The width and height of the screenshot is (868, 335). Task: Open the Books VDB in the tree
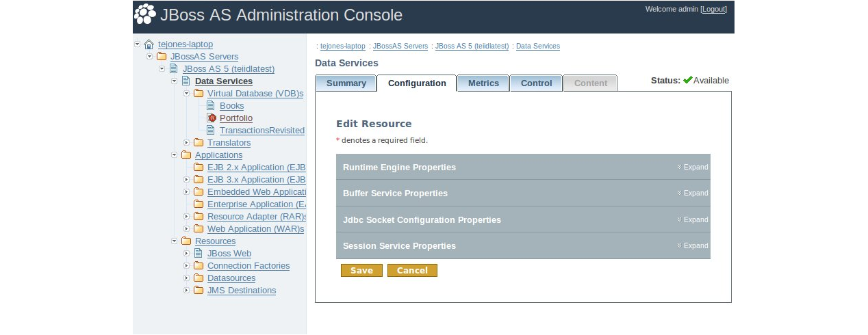tap(231, 106)
